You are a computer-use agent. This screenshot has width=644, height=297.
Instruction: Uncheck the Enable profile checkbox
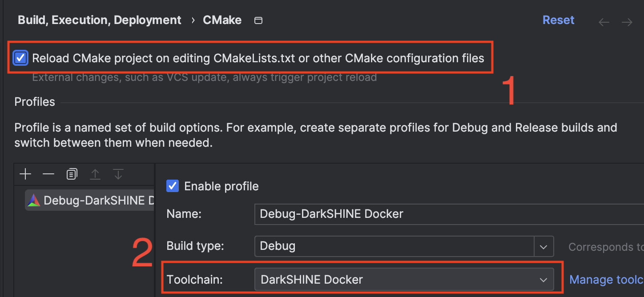point(173,186)
